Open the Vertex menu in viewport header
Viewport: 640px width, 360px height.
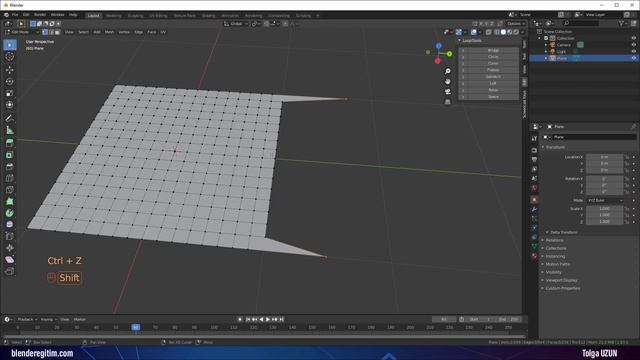pos(124,32)
